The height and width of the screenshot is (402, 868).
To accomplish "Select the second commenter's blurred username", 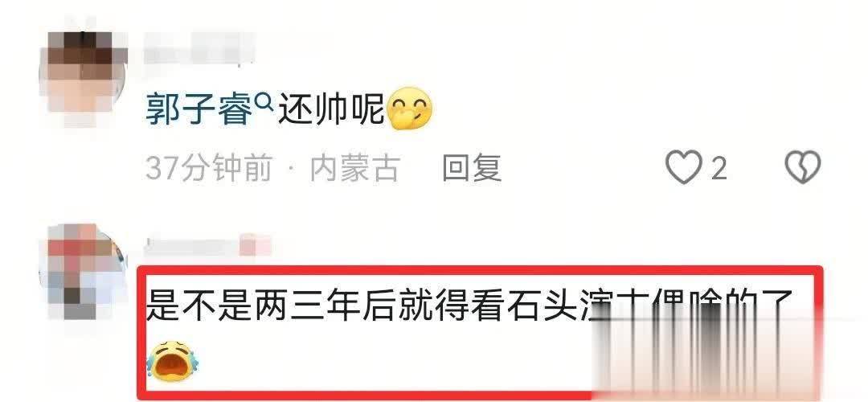I will coord(208,245).
